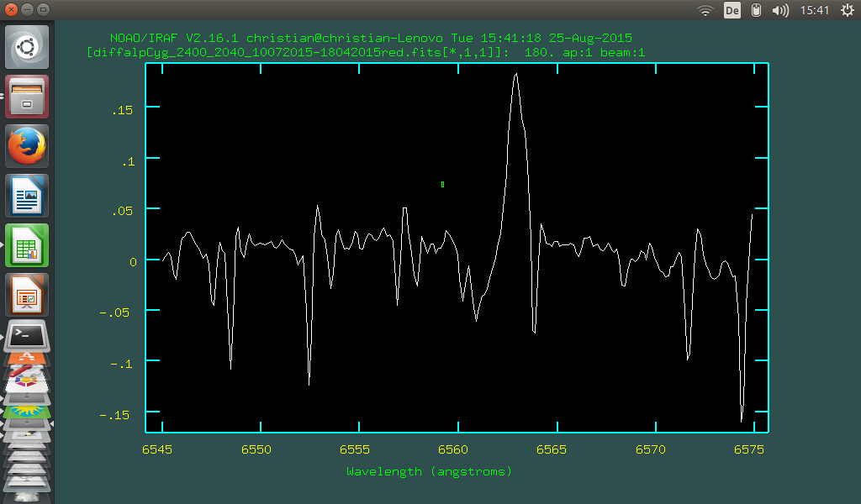Image resolution: width=861 pixels, height=504 pixels.
Task: Click the sun-logo app icon in the launcher stack
Action: (x=25, y=410)
